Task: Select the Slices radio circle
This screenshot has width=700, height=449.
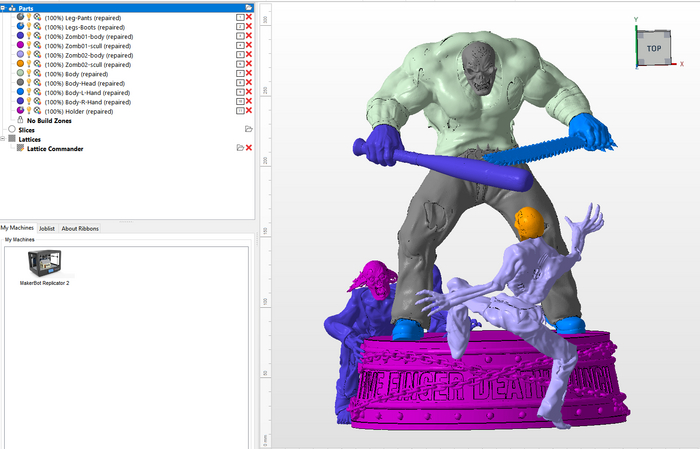Action: click(x=12, y=129)
